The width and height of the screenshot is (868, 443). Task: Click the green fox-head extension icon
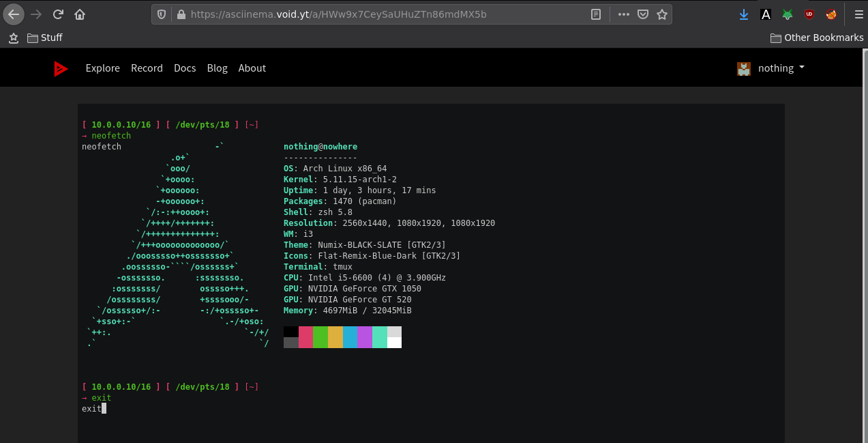pyautogui.click(x=788, y=14)
